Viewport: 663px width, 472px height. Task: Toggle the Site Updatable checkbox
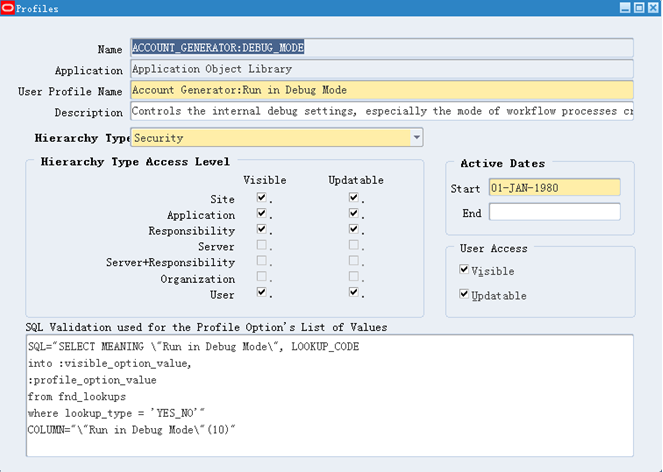[353, 198]
